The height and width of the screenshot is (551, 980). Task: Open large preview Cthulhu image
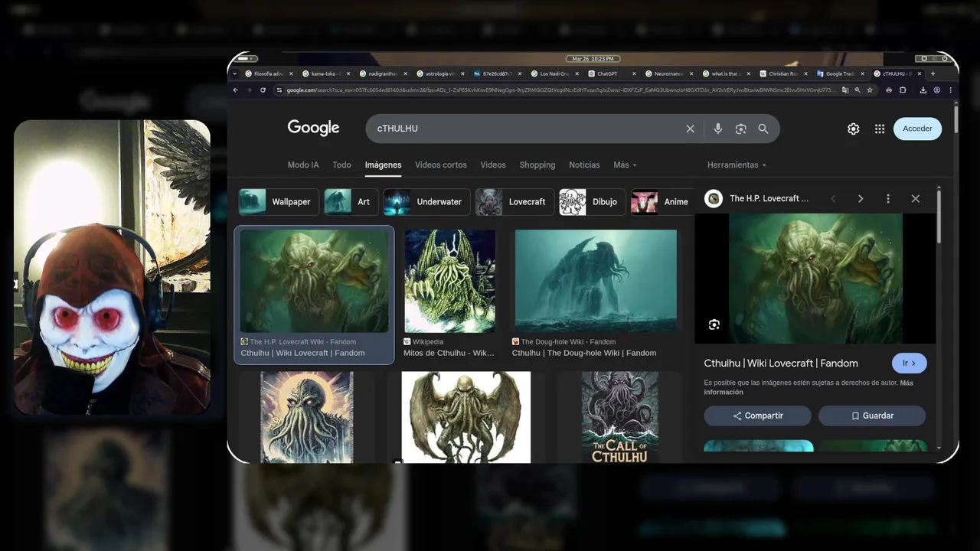[815, 279]
